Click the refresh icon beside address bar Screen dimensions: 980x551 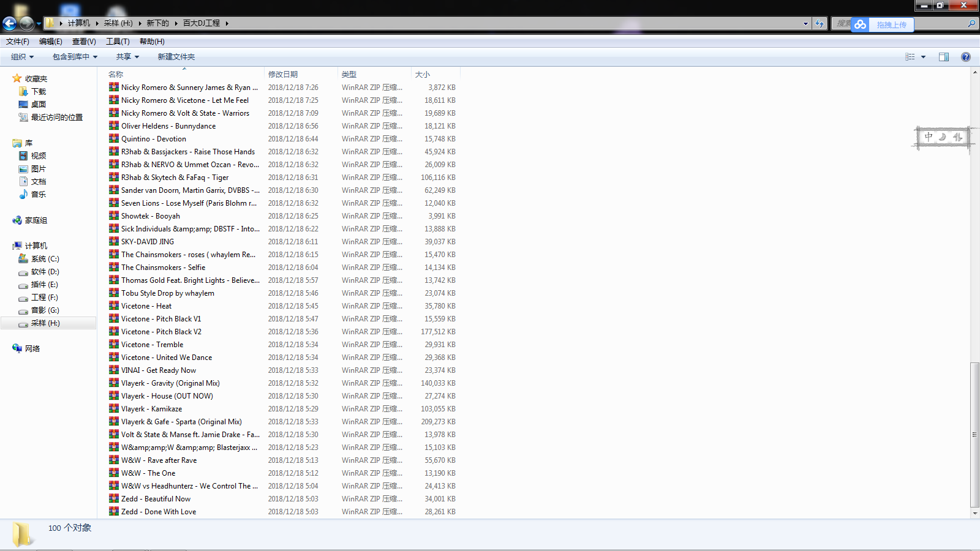tap(820, 23)
